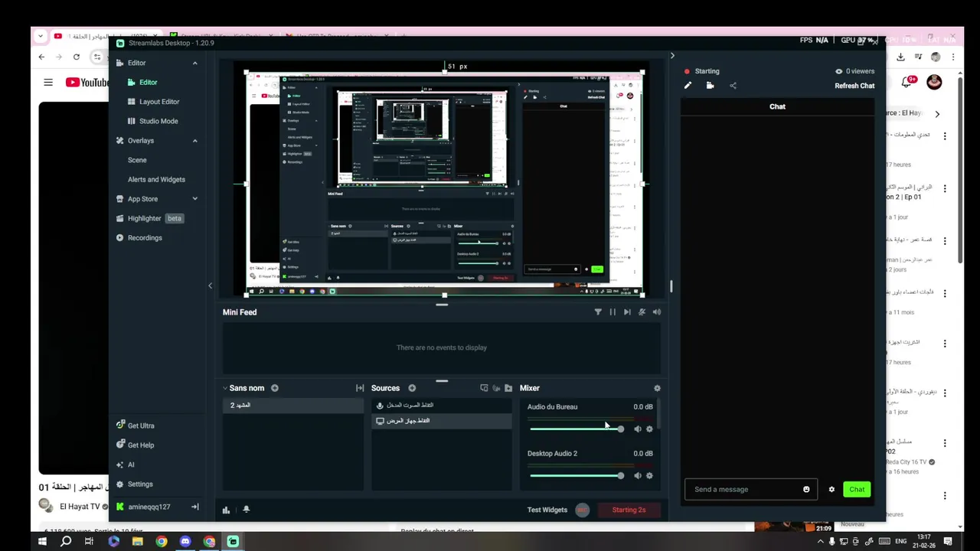This screenshot has width=980, height=551.
Task: Open Desktop Audio 2 source settings gear
Action: [x=649, y=476]
